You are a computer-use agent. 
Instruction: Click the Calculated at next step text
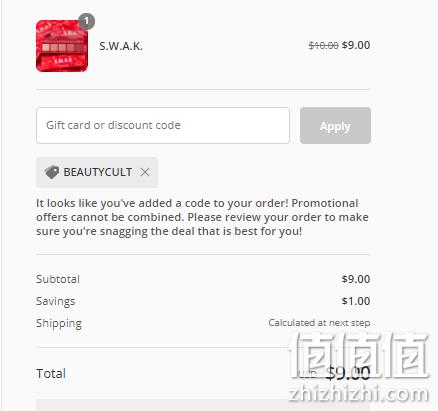(x=319, y=323)
